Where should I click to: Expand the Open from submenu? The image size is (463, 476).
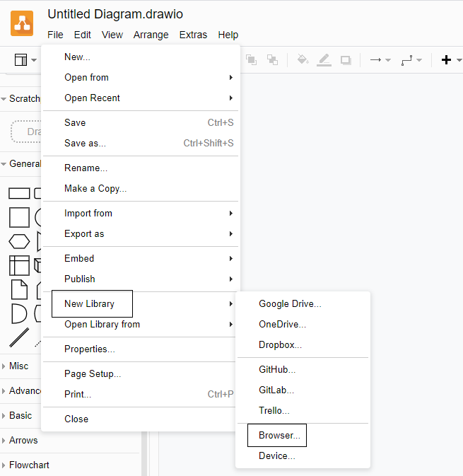[141, 77]
